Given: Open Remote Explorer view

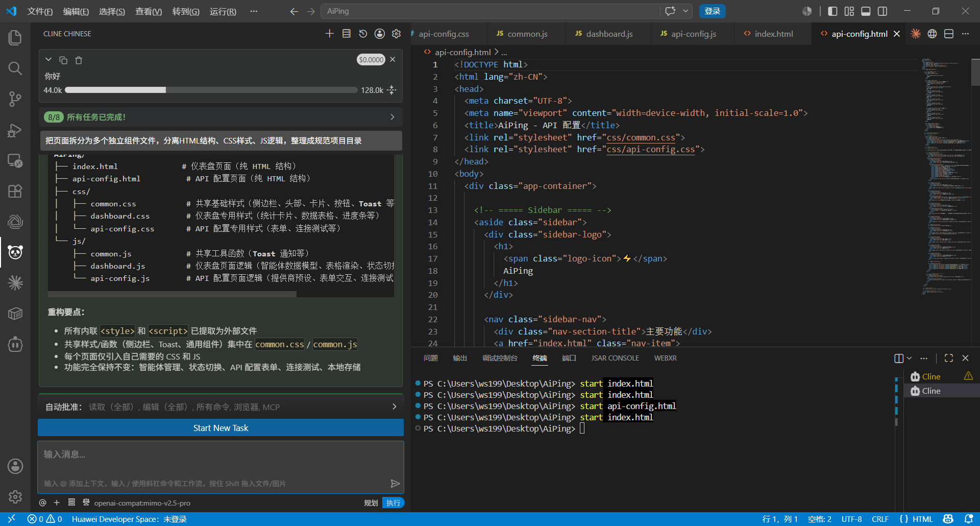Looking at the screenshot, I should tap(15, 161).
